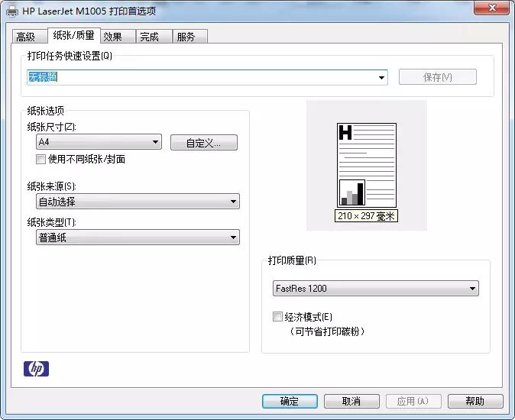Select the 纸张/质量 tab
The height and width of the screenshot is (420, 515).
(74, 35)
